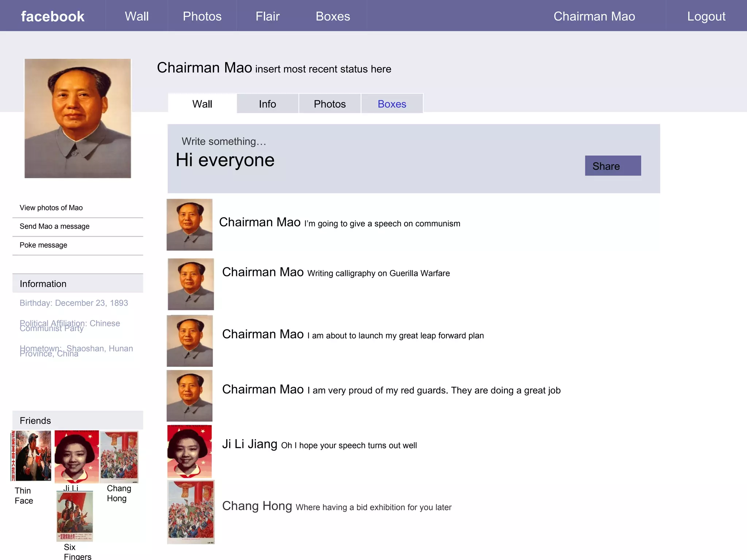Viewport: 747px width, 560px height.
Task: Click Ji Li Jiang's wall post avatar
Action: (x=189, y=451)
